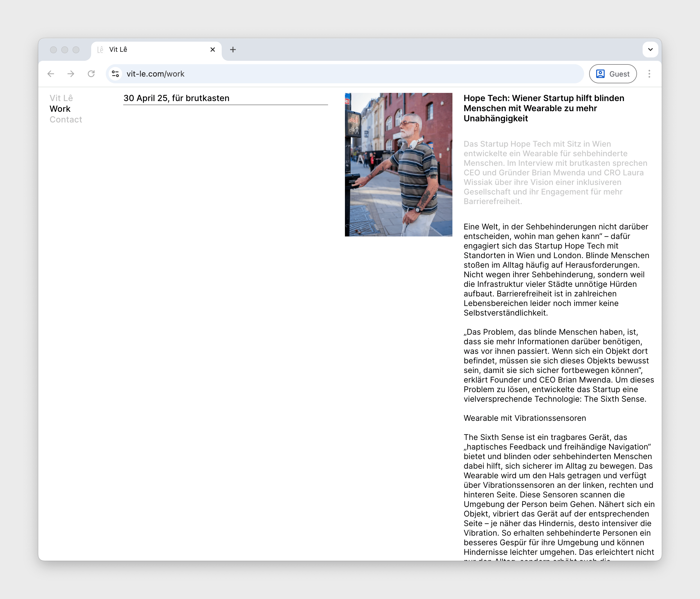Open the Contact navigation link
This screenshot has height=599, width=700.
66,120
